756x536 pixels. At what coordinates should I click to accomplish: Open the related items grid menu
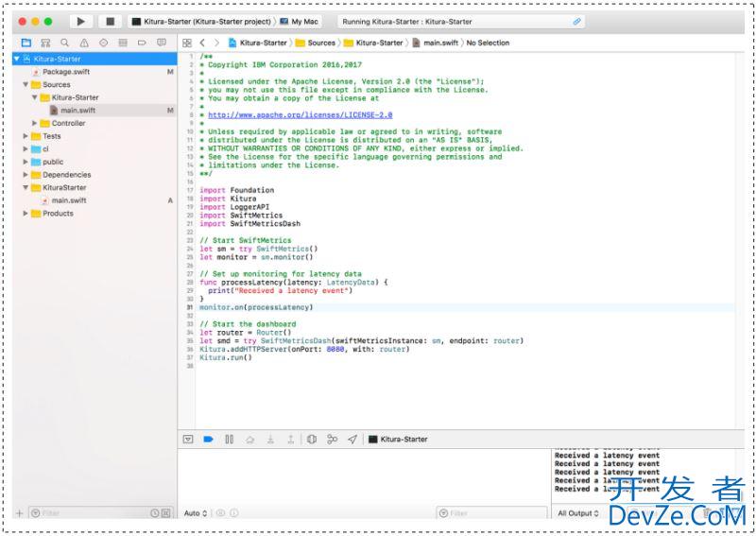[x=187, y=43]
